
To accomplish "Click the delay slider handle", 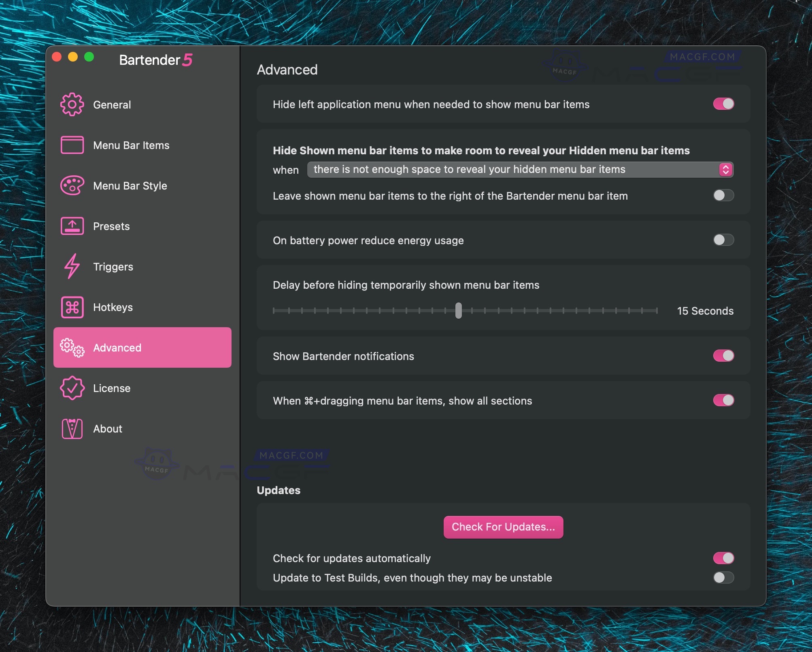I will tap(458, 311).
